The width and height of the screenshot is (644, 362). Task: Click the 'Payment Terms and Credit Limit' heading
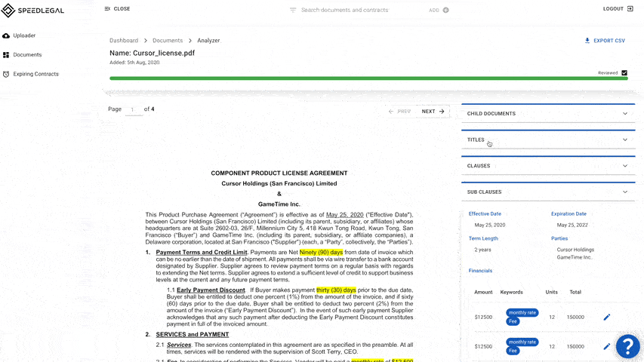(x=202, y=253)
